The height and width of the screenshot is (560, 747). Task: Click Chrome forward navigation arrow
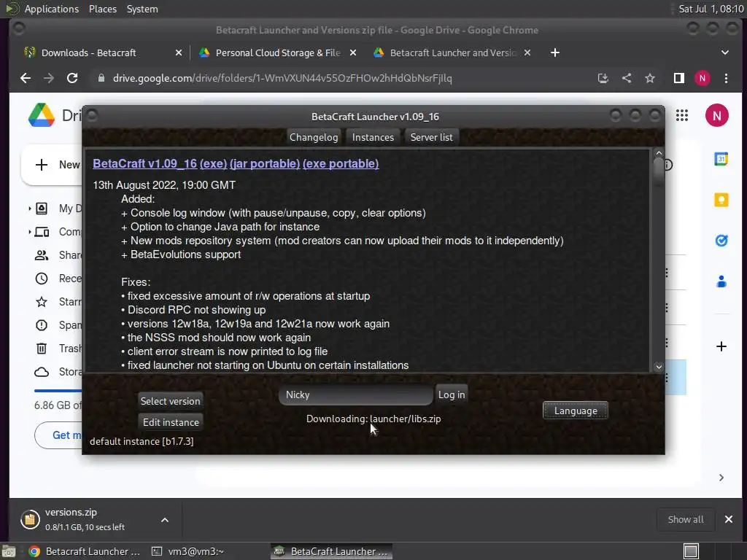pyautogui.click(x=49, y=78)
